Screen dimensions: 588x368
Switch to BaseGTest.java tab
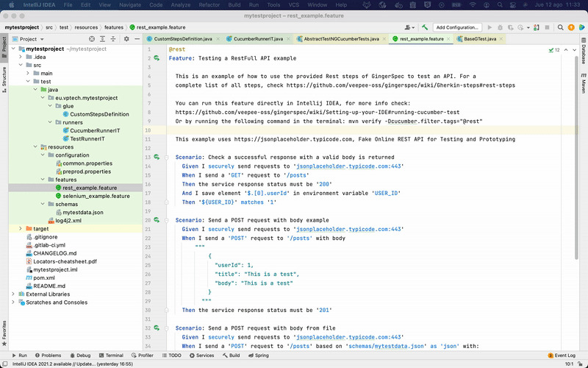point(480,39)
